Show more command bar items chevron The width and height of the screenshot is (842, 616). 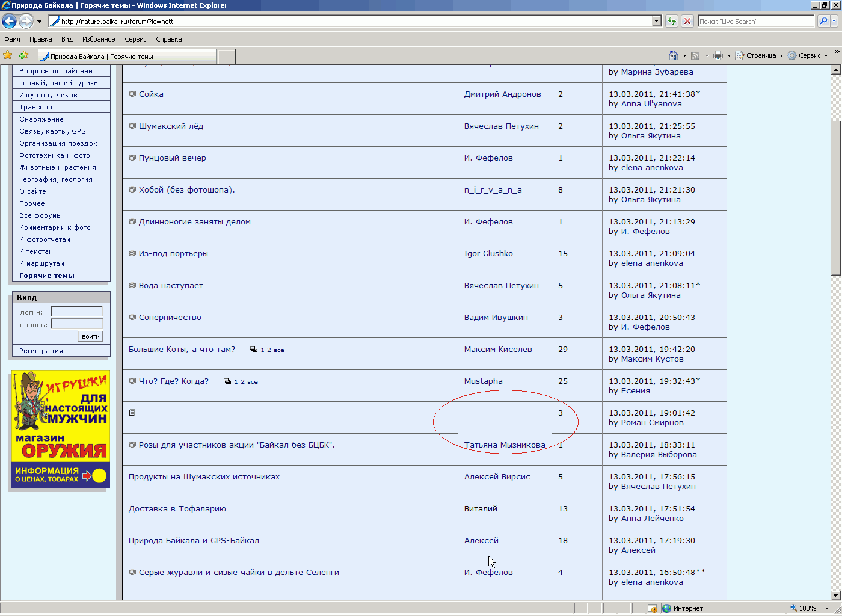pos(836,52)
